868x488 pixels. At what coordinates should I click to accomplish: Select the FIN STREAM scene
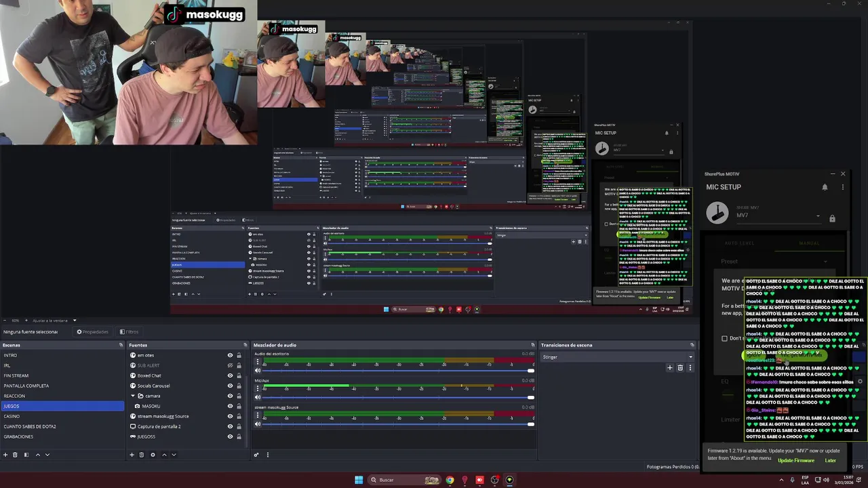tap(62, 375)
